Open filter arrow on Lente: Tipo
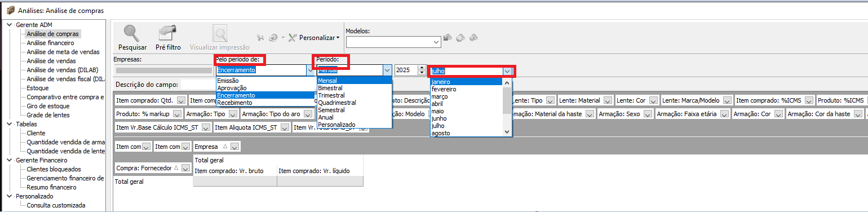Viewport: 868px width, 212px height. [550, 100]
